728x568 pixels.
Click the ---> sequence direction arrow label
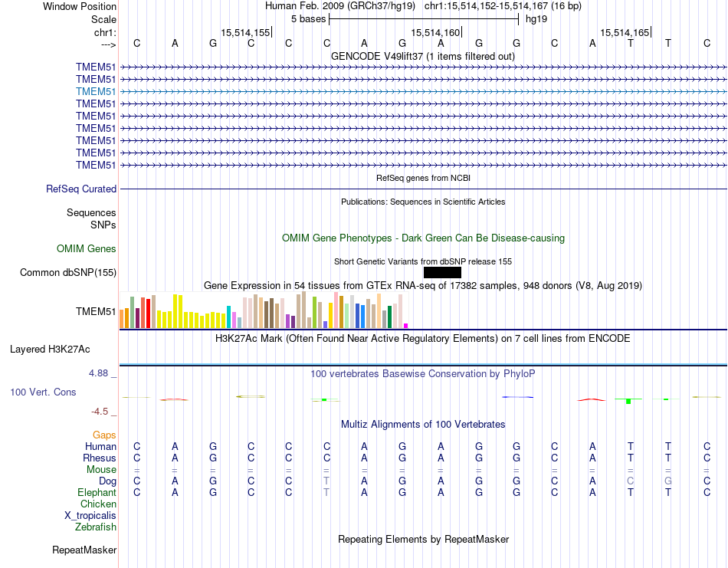click(x=108, y=44)
